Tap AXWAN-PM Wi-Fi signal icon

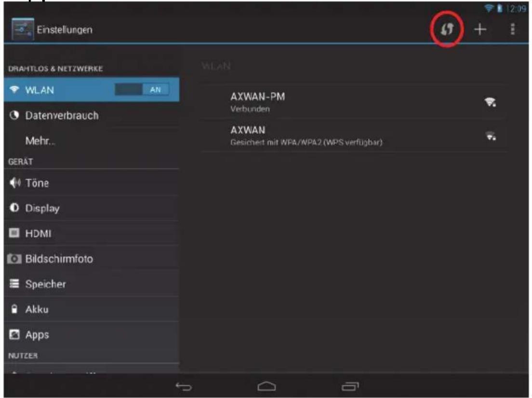490,102
